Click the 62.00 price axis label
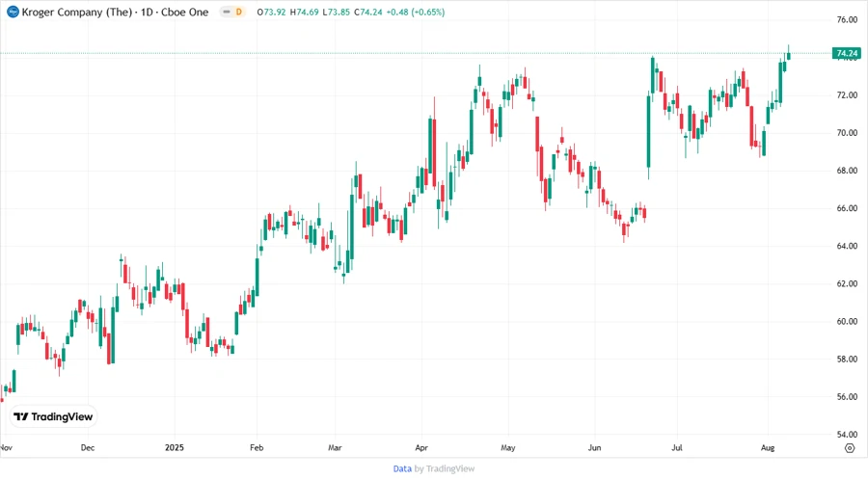 pyautogui.click(x=847, y=283)
